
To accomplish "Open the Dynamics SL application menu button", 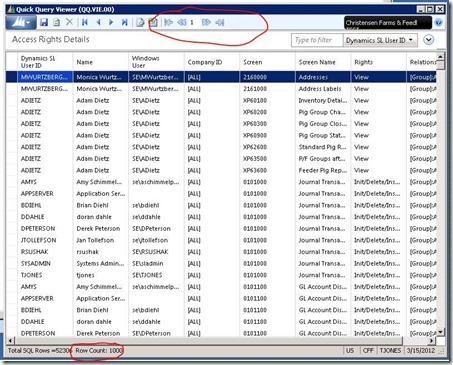I will coord(21,23).
